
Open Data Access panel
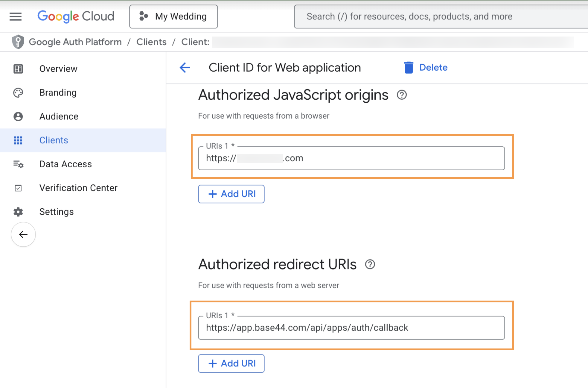pyautogui.click(x=65, y=164)
